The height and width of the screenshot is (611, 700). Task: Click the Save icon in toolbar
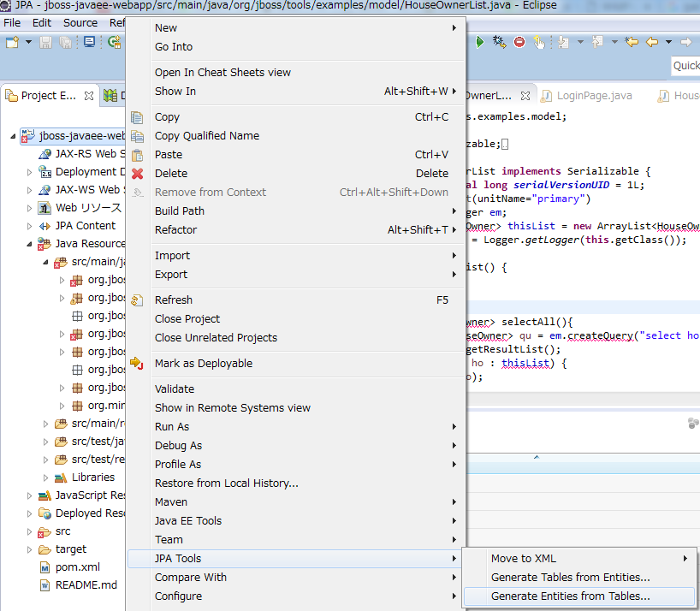click(x=45, y=43)
